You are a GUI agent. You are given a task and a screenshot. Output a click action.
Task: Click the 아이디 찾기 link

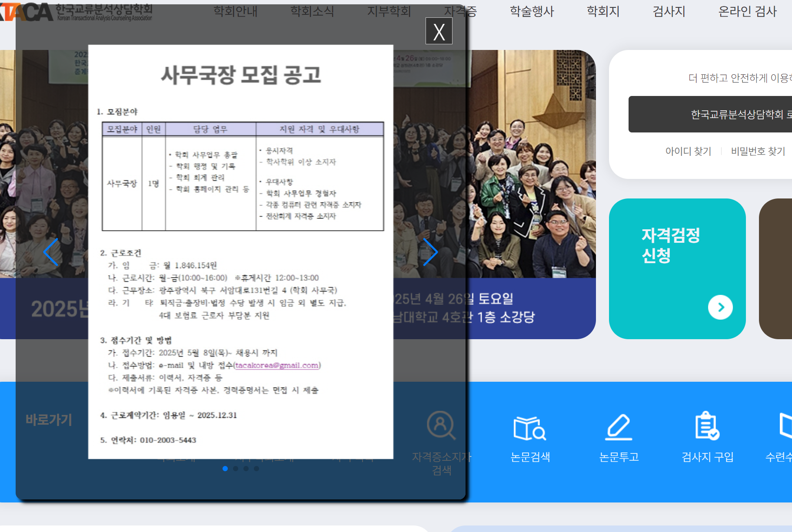(688, 151)
